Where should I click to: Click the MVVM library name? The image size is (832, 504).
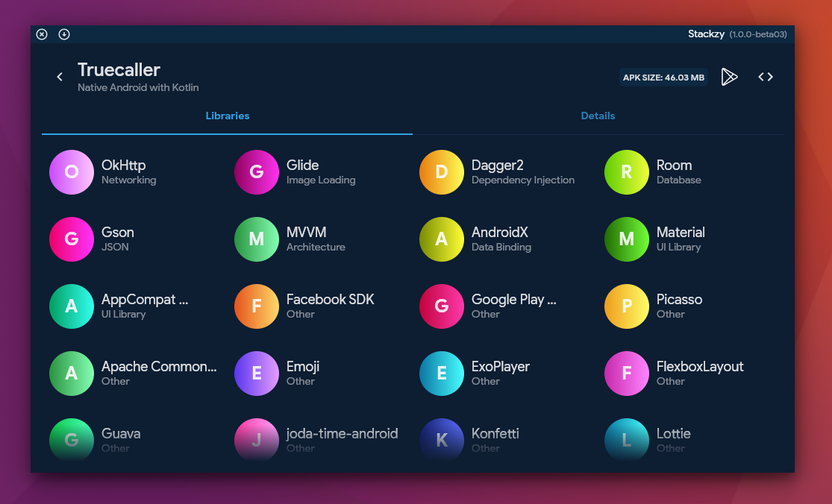point(306,232)
